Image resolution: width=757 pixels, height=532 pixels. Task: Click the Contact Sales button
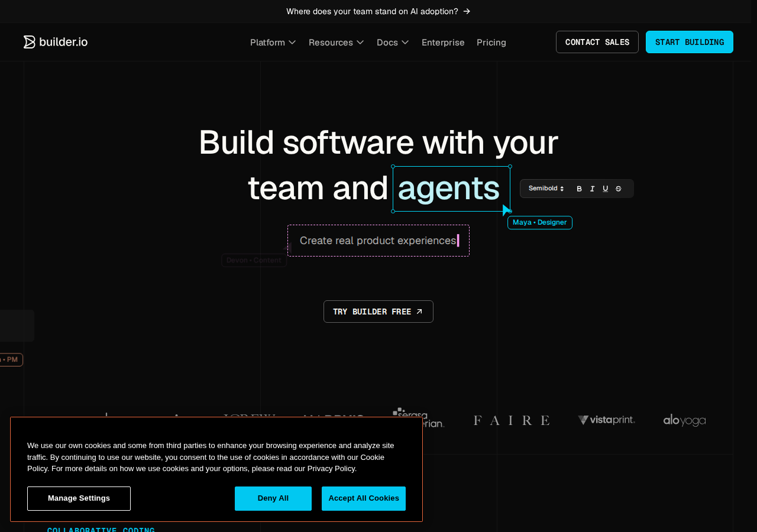pos(597,42)
